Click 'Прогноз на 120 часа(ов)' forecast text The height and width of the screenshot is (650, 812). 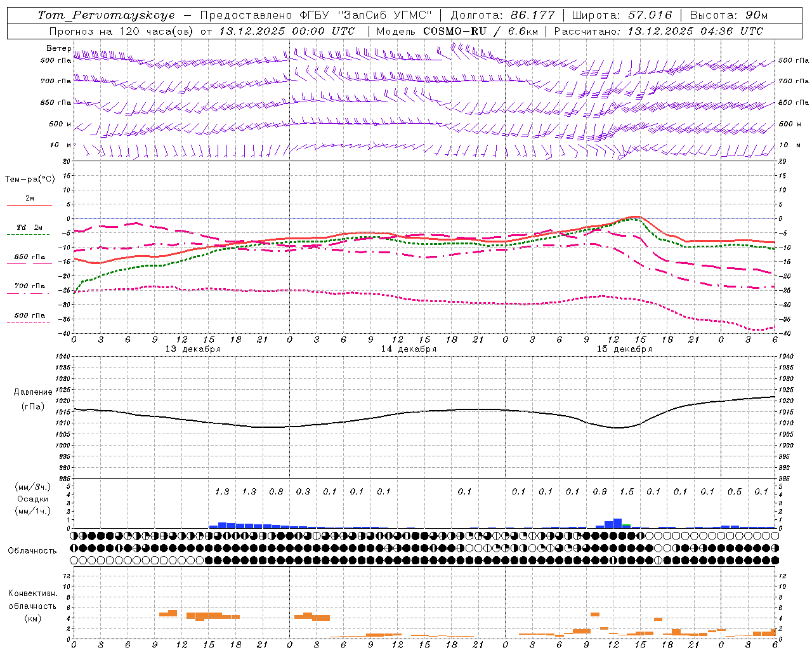[122, 31]
